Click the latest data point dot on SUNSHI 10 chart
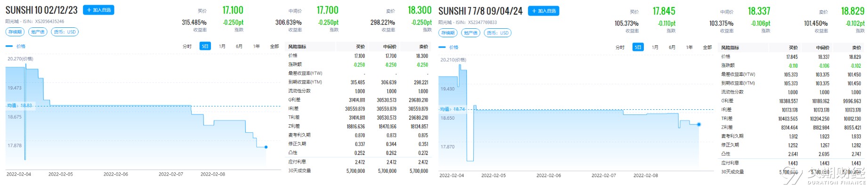The image size is (868, 187). tap(266, 147)
